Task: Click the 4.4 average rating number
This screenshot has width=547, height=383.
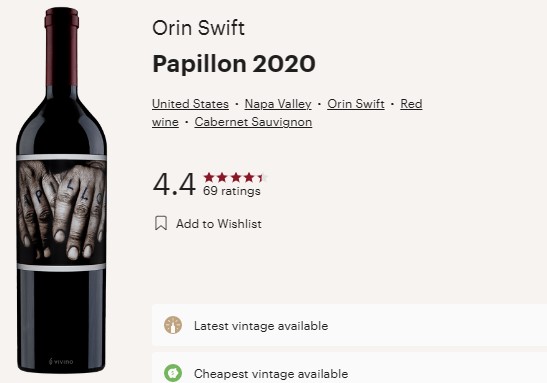Action: click(x=174, y=184)
